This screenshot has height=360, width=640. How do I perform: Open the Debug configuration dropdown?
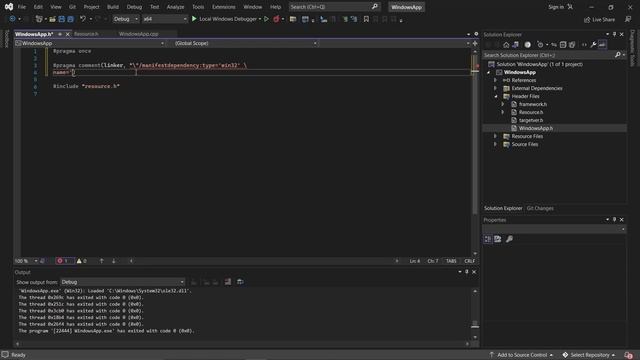pyautogui.click(x=126, y=19)
